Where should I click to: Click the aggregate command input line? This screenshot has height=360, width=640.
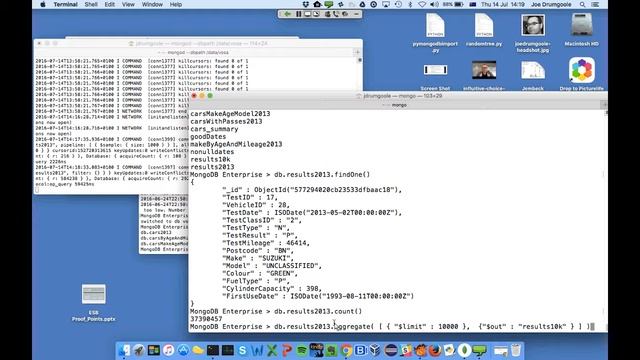point(392,327)
